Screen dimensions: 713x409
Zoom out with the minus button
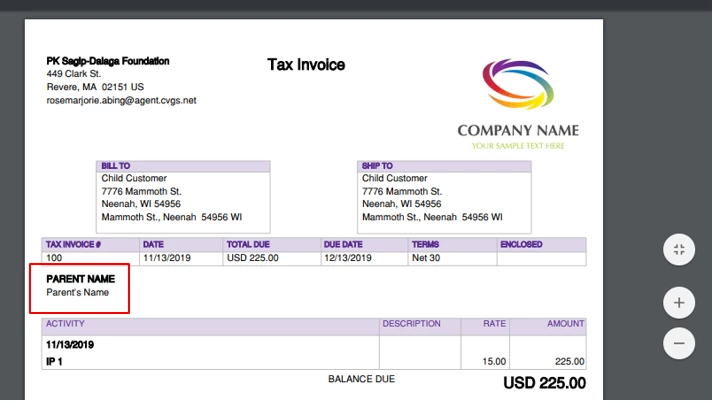point(678,343)
